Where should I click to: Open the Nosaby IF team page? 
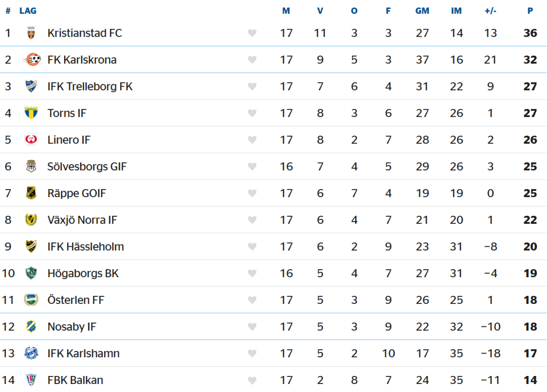[x=72, y=327]
